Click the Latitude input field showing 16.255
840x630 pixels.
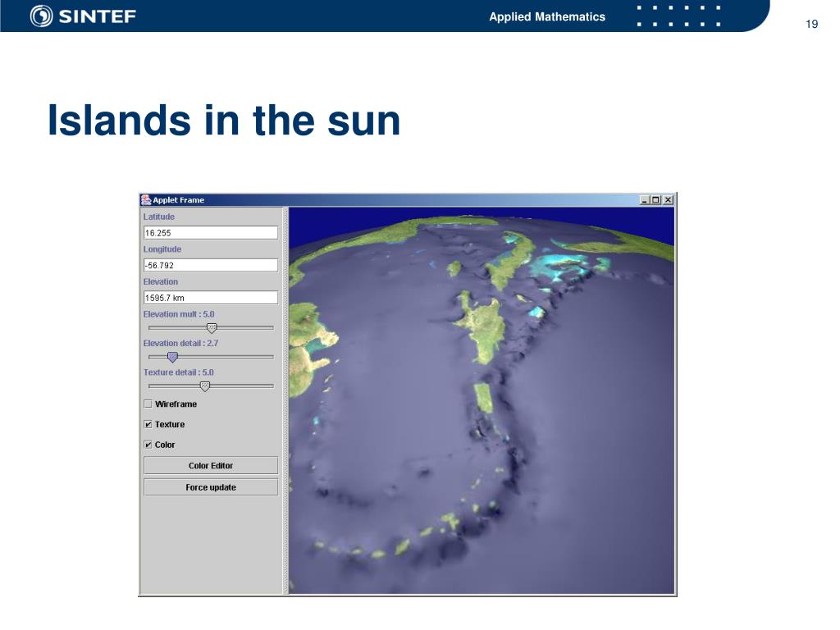click(211, 232)
